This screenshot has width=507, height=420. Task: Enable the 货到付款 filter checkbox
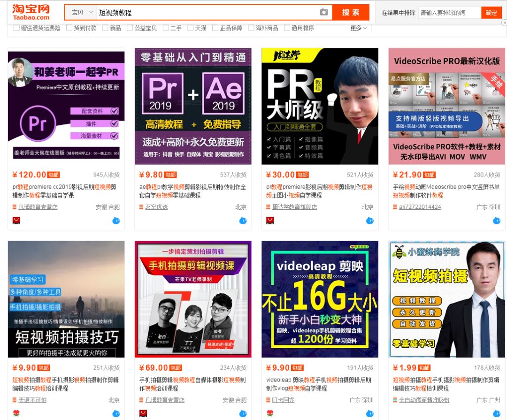click(69, 28)
